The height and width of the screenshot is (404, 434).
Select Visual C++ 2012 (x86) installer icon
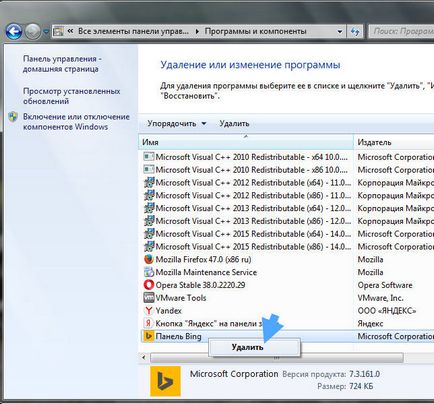click(x=149, y=195)
